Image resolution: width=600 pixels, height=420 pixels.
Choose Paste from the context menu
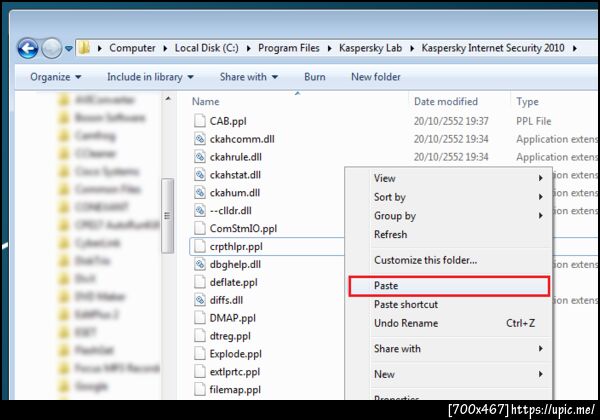(x=449, y=286)
